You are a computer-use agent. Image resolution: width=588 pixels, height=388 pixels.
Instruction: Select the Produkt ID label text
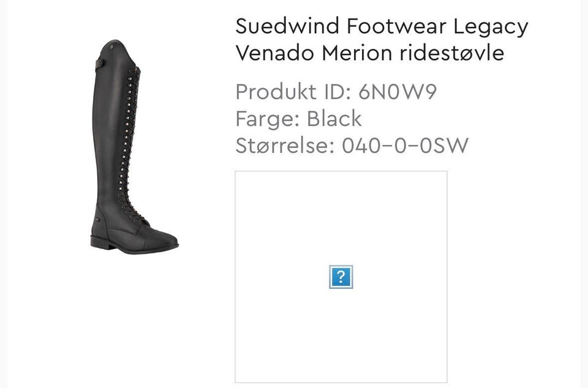click(x=293, y=92)
